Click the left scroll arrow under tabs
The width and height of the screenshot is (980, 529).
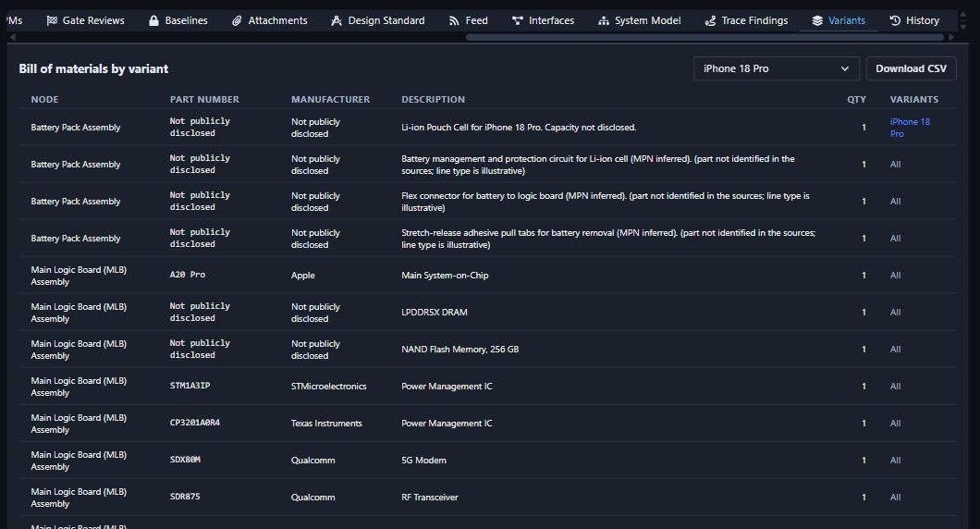point(13,38)
